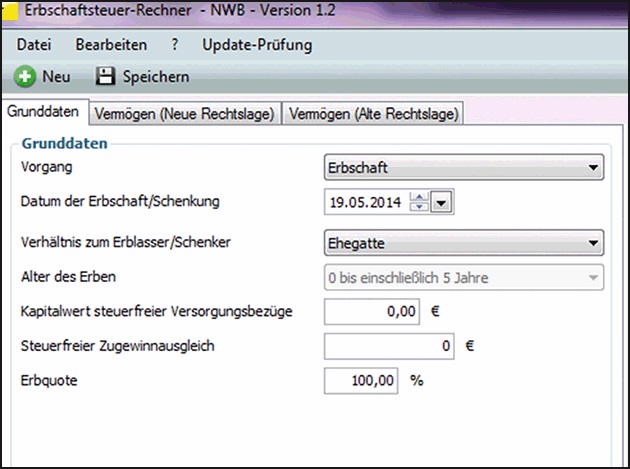Image resolution: width=630 pixels, height=469 pixels.
Task: Increase date with the spinner up arrow
Action: click(420, 197)
